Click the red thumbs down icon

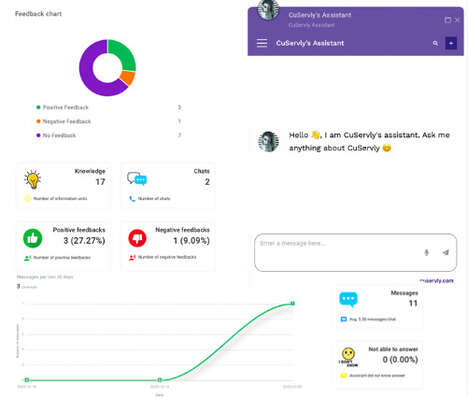pos(137,238)
